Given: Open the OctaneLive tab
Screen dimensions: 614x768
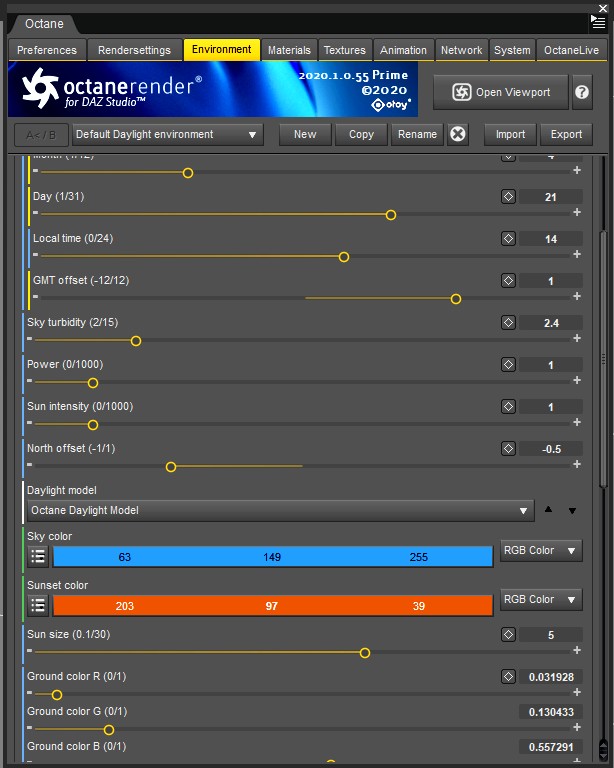Looking at the screenshot, I should pos(571,50).
